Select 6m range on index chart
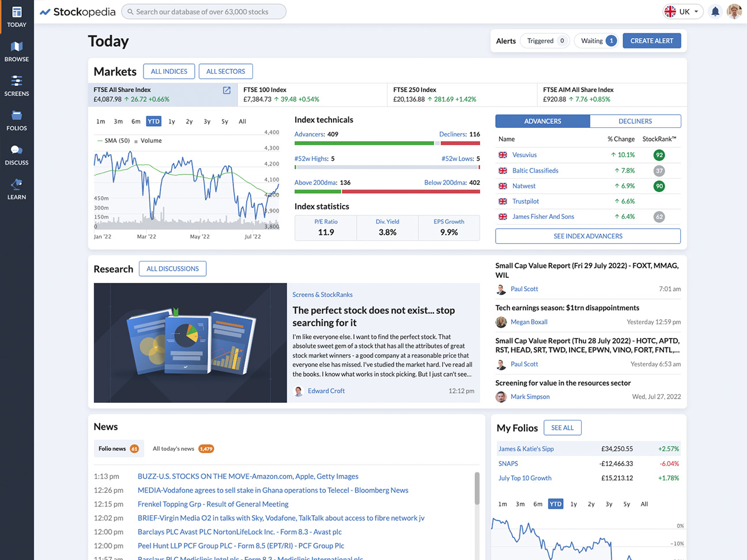The image size is (747, 560). coord(136,122)
